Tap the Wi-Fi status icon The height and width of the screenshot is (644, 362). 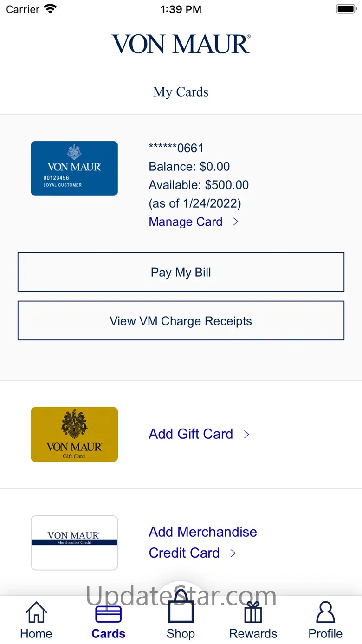pos(50,9)
